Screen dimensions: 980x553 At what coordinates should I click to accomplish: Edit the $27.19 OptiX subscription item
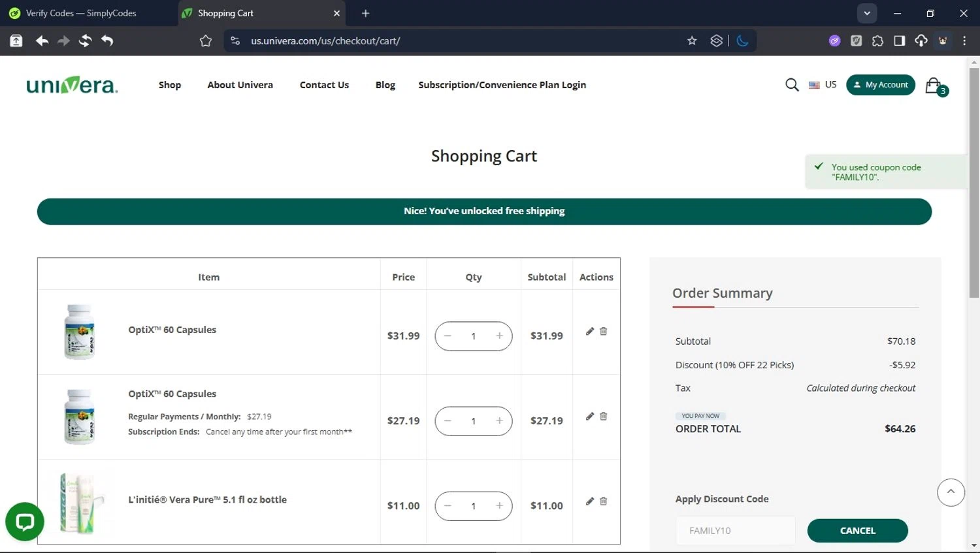[590, 416]
